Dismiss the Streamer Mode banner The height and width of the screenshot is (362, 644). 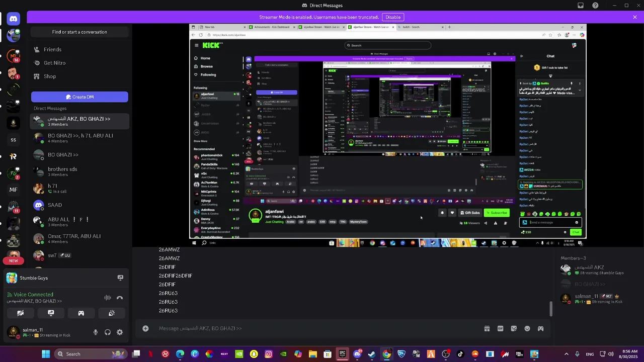point(635,17)
